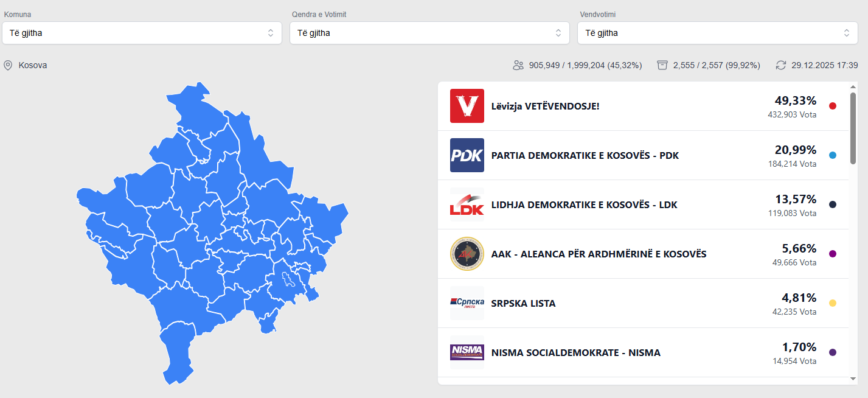
Task: Select the red VETËVENDOSJE color dot
Action: (833, 106)
